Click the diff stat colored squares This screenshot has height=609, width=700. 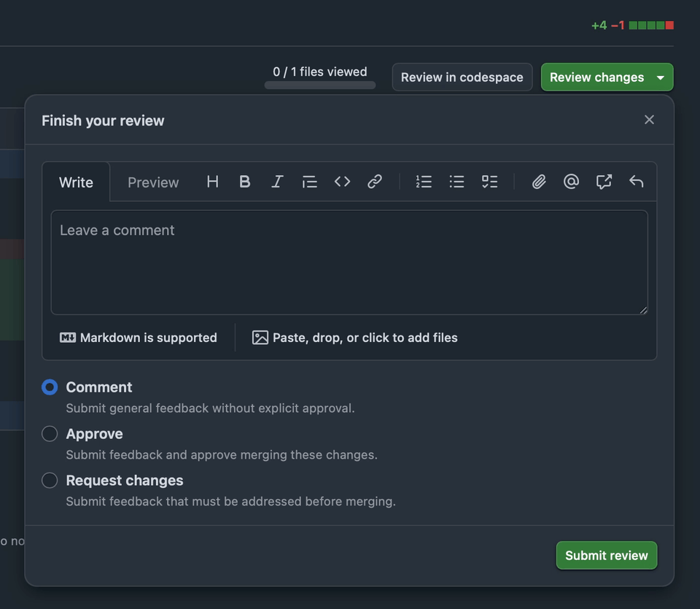click(x=651, y=26)
